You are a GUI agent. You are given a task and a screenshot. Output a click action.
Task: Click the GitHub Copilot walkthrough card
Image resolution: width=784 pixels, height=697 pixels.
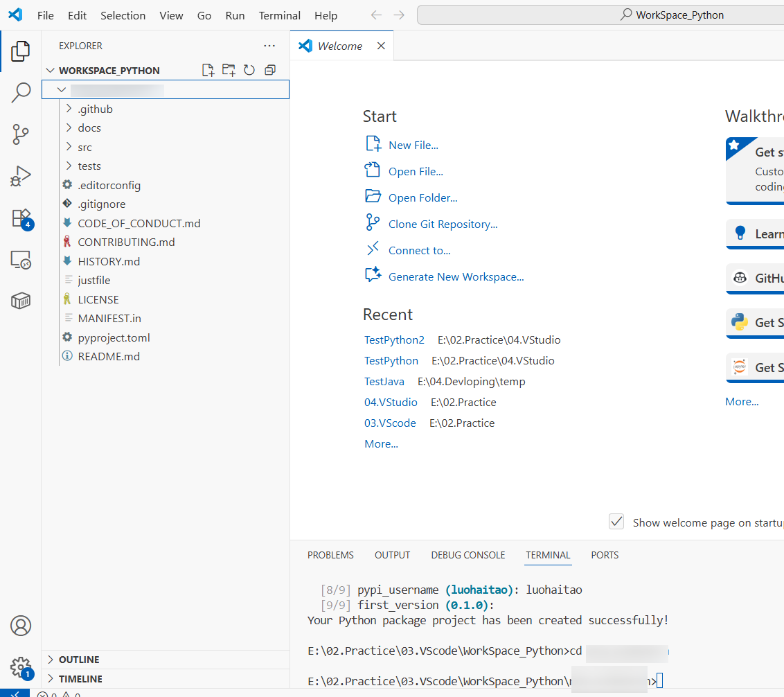point(755,279)
